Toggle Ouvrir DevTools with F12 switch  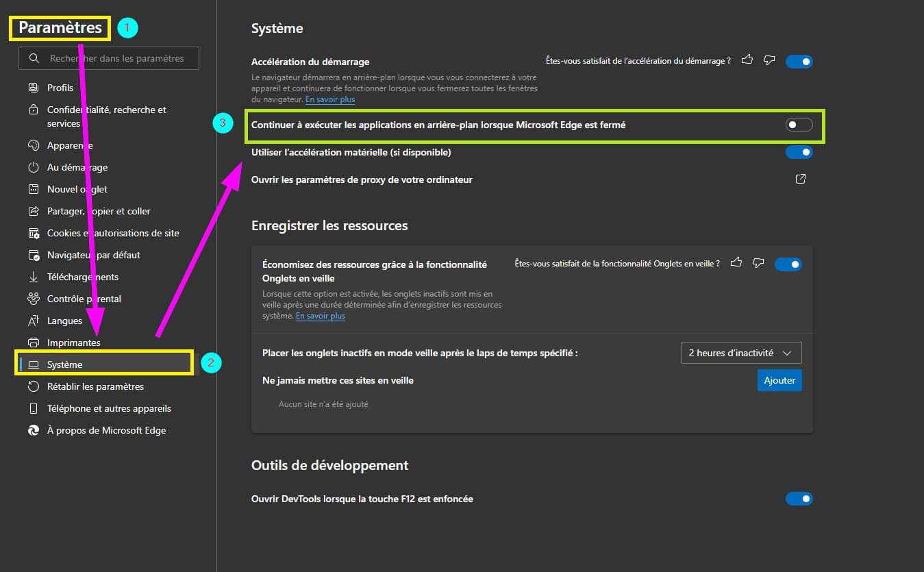799,499
